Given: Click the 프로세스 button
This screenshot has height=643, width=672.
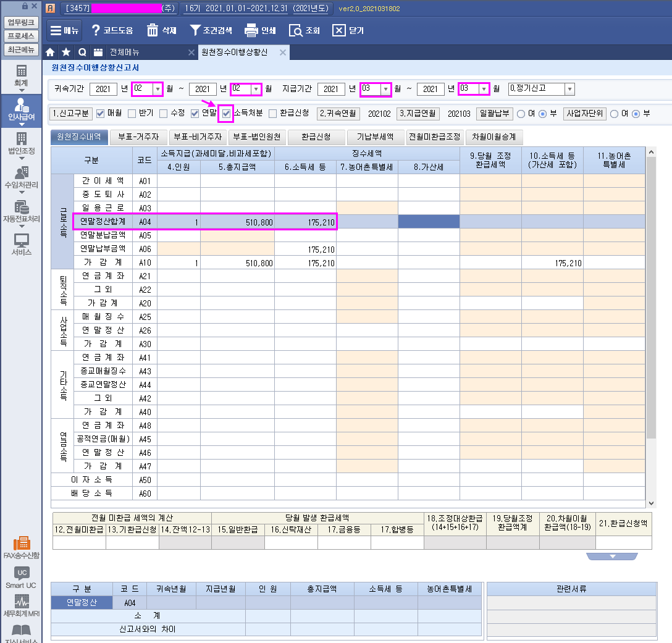Looking at the screenshot, I should pos(21,36).
